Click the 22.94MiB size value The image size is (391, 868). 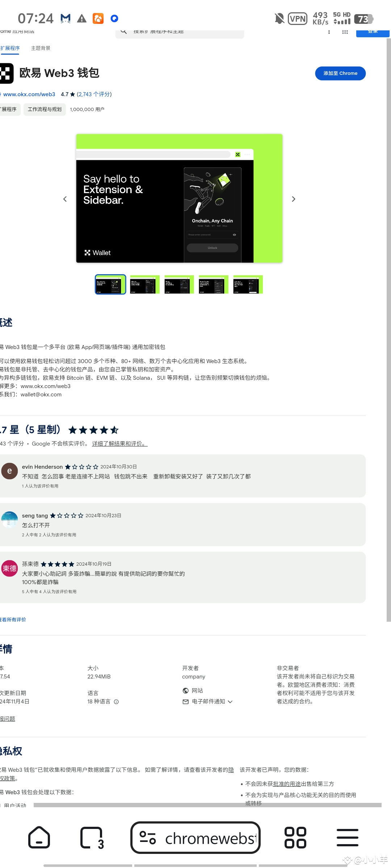click(x=99, y=676)
